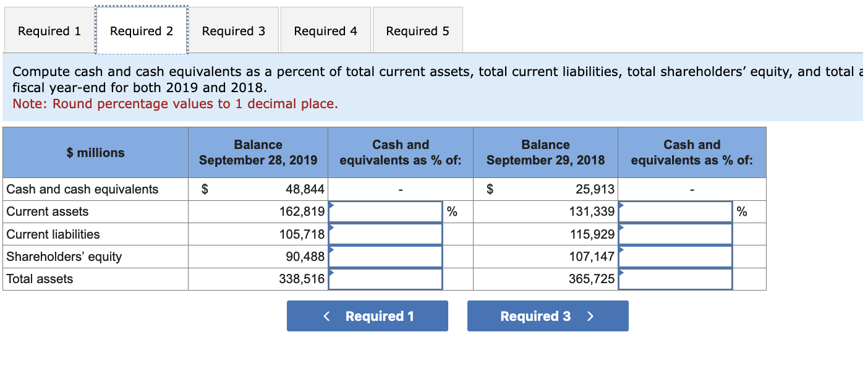
Task: Select the currently active Required 2 tab
Action: tap(141, 30)
